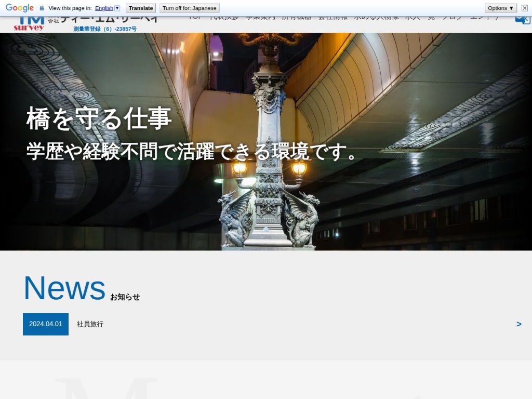532x399 pixels.
Task: Click the icon at the header's right edge
Action: (x=522, y=19)
